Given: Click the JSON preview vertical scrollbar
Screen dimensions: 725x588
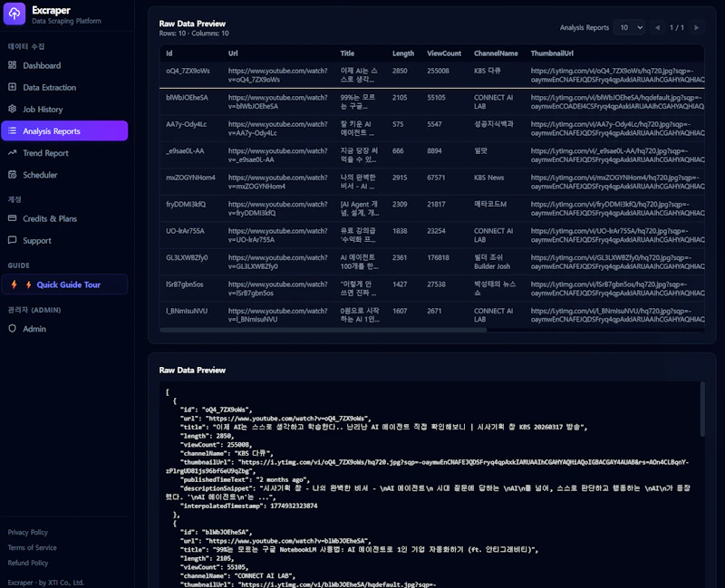Looking at the screenshot, I should click(x=702, y=410).
